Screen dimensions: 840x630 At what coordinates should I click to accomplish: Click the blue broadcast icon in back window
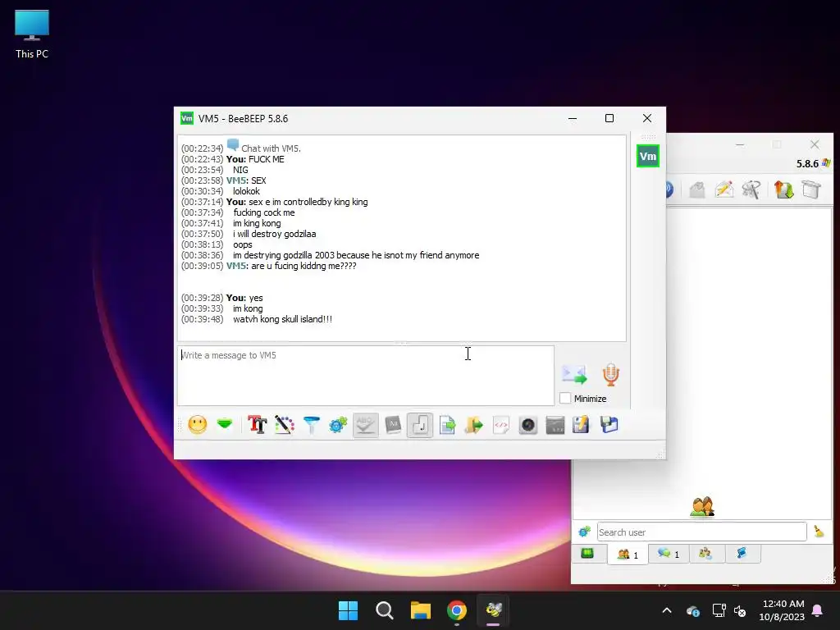pos(669,189)
